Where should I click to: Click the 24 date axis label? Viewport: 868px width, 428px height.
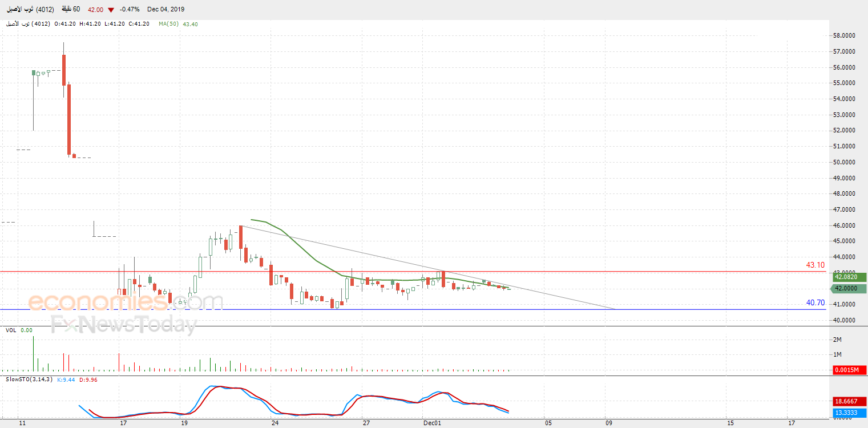click(275, 423)
